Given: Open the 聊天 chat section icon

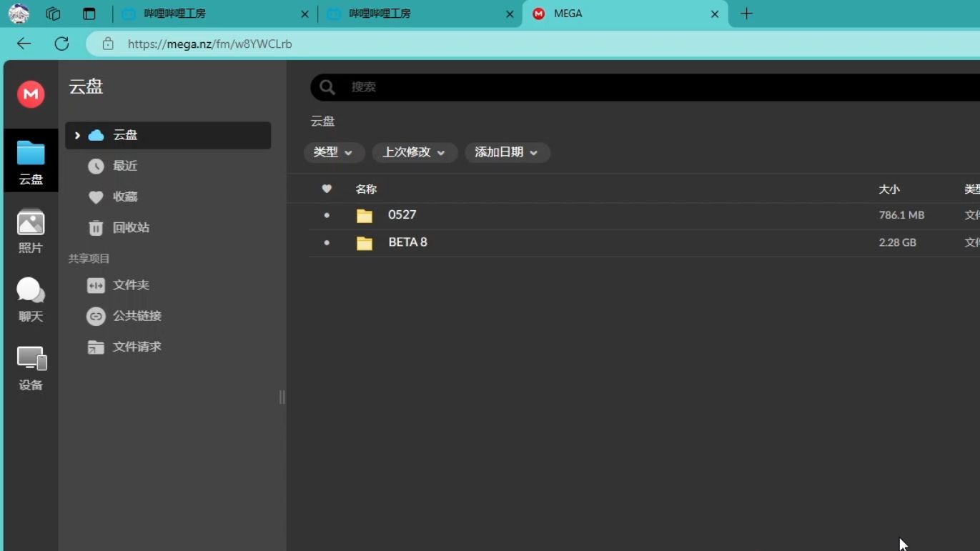Looking at the screenshot, I should click(31, 299).
